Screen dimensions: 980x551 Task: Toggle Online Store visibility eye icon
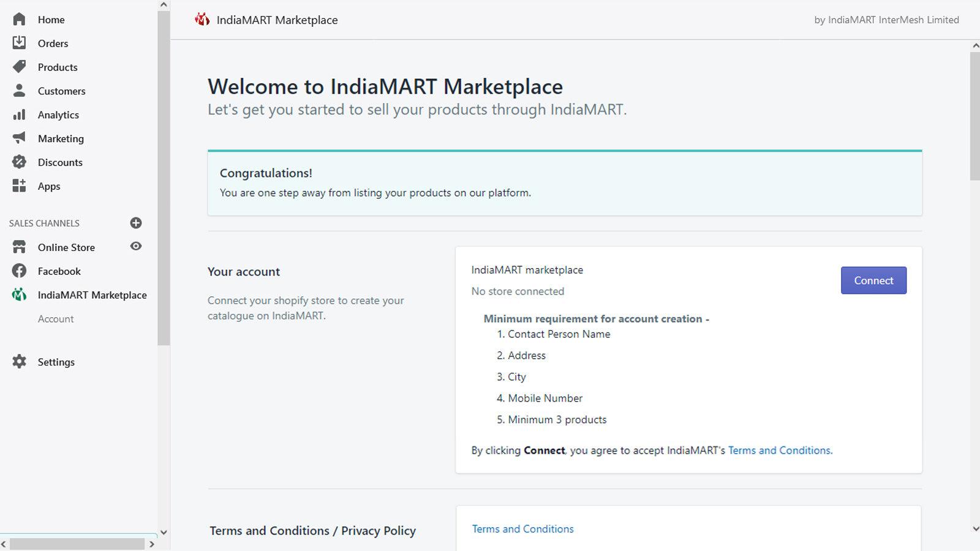pyautogui.click(x=135, y=247)
